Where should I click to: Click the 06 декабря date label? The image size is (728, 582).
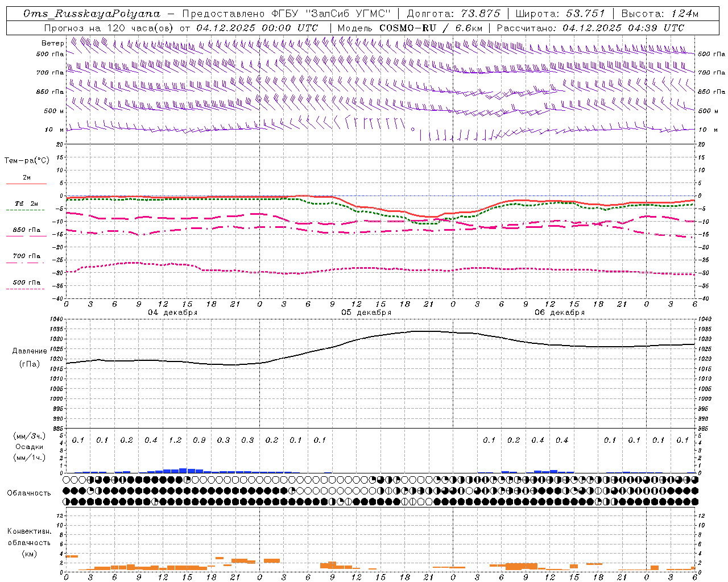click(x=560, y=313)
